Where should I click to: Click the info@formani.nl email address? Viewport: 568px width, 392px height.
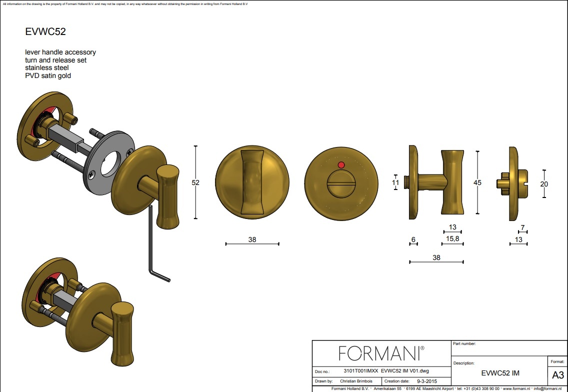[549, 388]
